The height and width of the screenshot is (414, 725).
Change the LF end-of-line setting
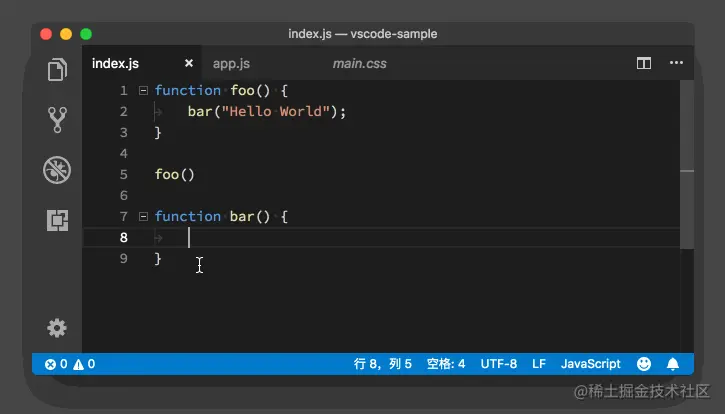[539, 364]
